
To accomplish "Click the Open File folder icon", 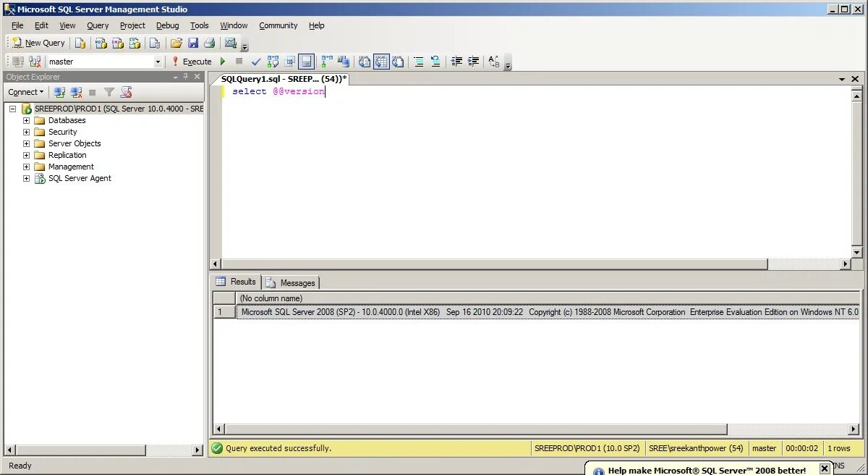I will 176,43.
